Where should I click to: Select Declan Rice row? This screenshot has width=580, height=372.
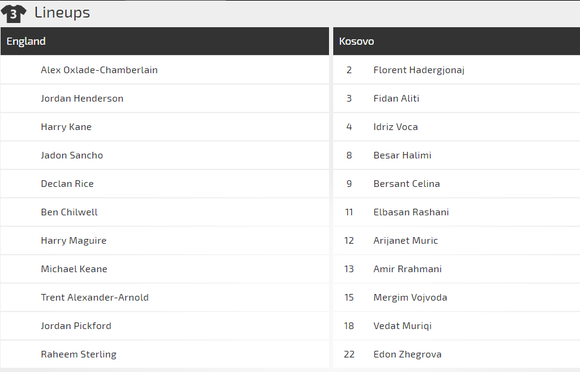point(165,184)
